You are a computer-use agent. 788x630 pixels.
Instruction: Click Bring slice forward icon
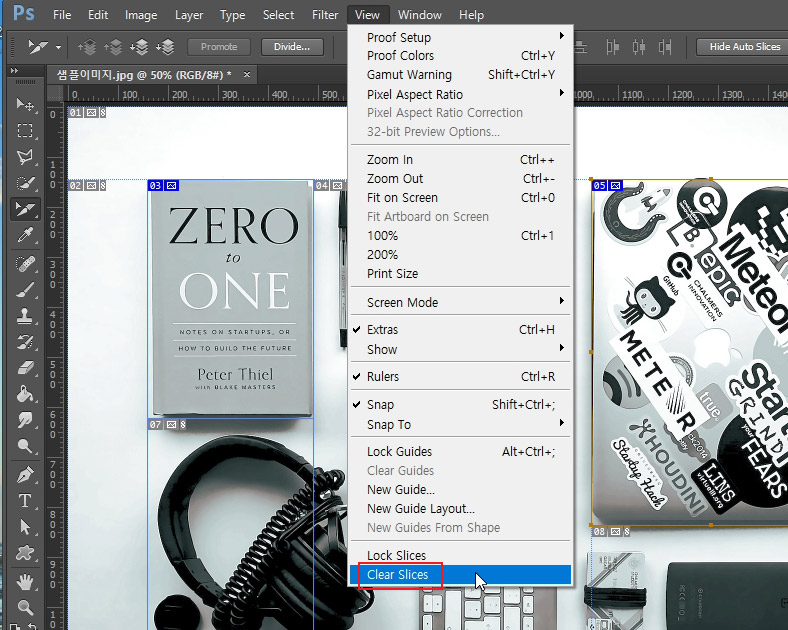click(x=113, y=47)
